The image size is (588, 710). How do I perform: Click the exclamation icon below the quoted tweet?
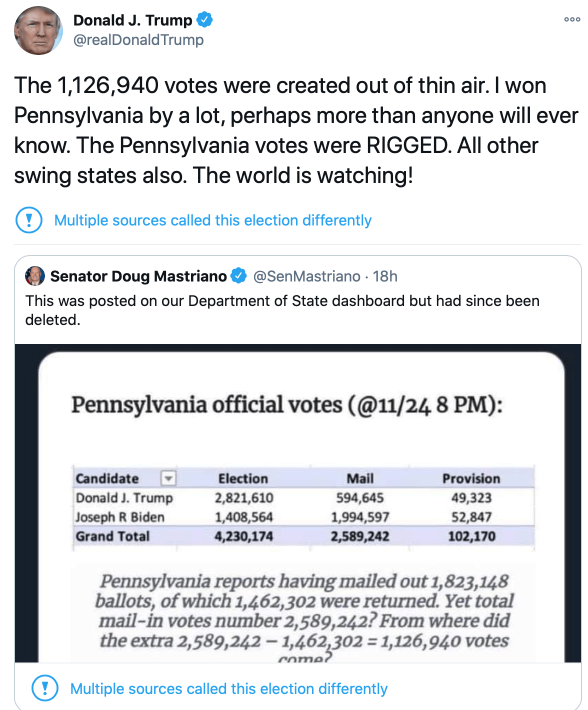click(45, 688)
